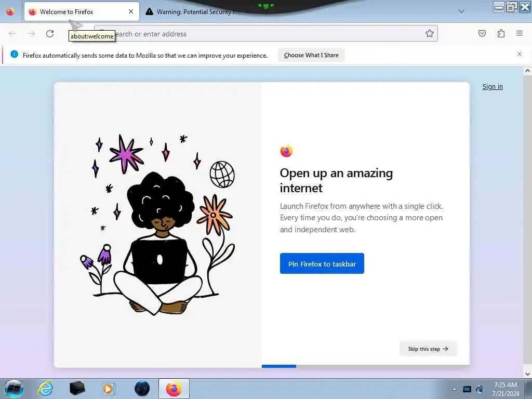Image resolution: width=532 pixels, height=399 pixels.
Task: Bookmark this page with the star icon
Action: pyautogui.click(x=430, y=34)
